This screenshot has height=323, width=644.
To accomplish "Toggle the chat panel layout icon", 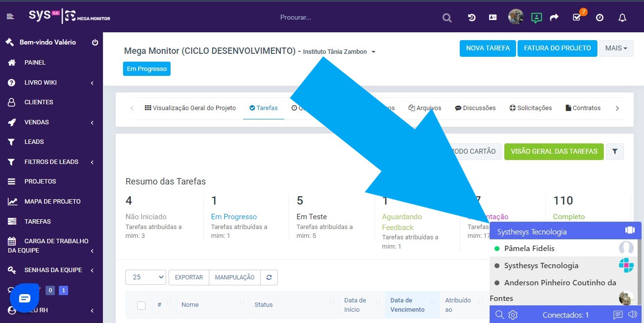I will (x=630, y=231).
